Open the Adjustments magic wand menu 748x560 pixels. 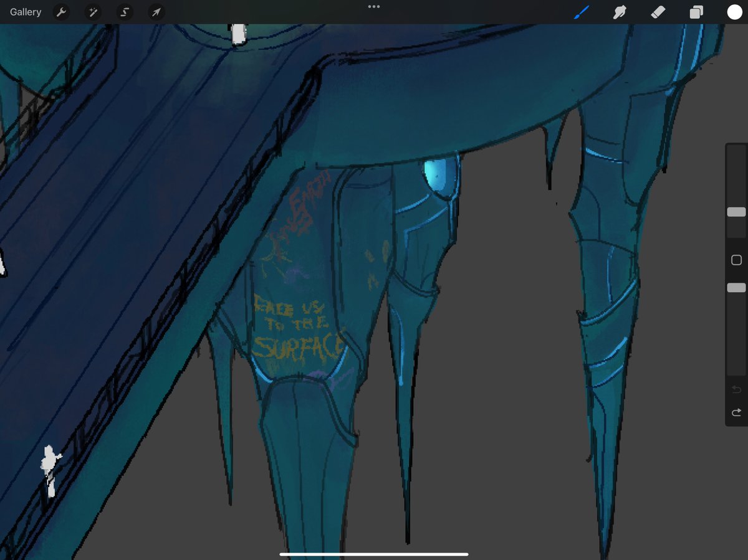[x=93, y=12]
